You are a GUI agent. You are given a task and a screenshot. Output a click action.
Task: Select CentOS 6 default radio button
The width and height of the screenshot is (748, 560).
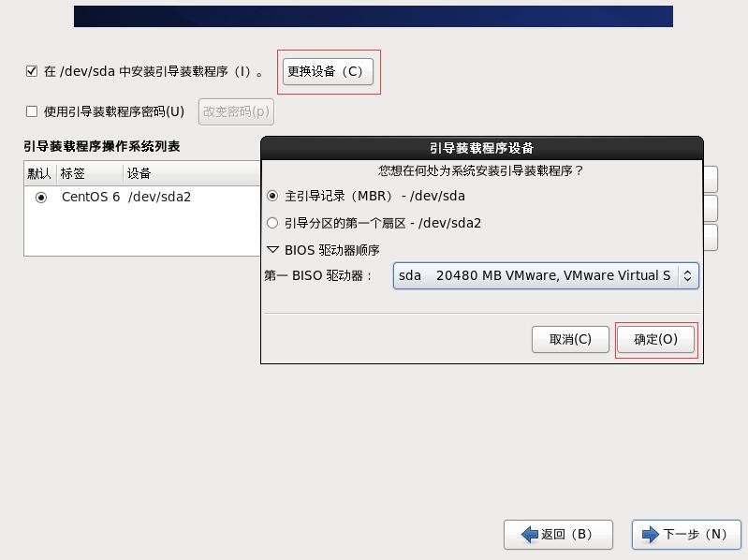coord(41,198)
